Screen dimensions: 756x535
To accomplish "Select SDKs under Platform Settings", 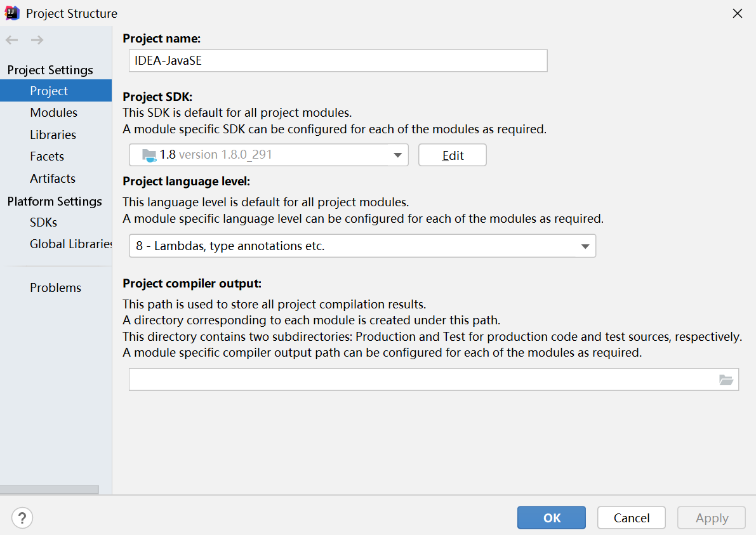I will coord(43,222).
